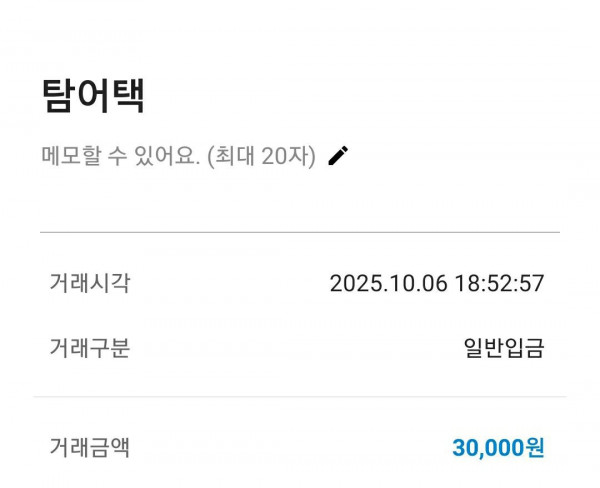Click the (최대 20자) character limit hint
The image size is (600, 488).
(261, 157)
